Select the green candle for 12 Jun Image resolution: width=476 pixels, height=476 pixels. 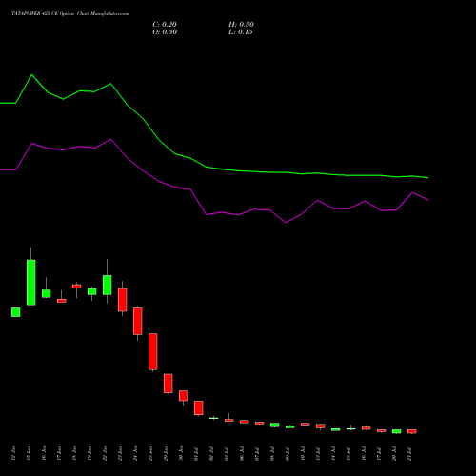tap(16, 312)
